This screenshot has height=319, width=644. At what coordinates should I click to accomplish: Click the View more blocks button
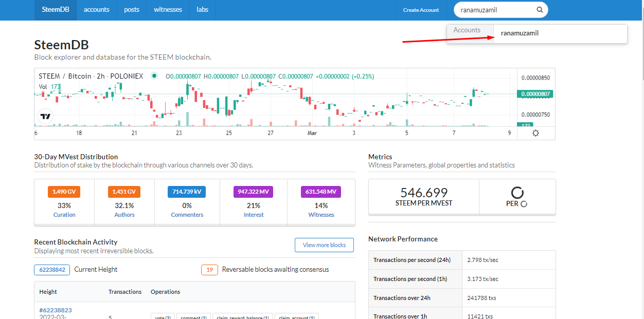324,245
